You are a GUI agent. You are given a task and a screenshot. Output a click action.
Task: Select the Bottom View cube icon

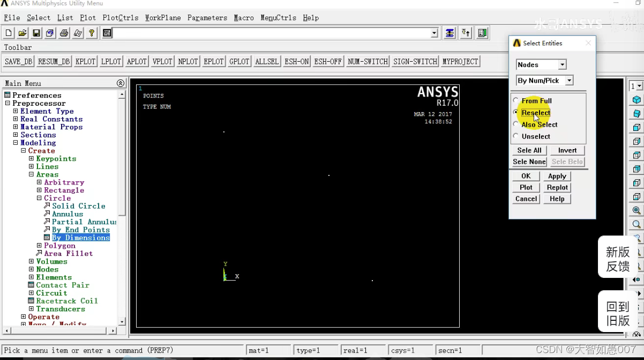pyautogui.click(x=636, y=197)
